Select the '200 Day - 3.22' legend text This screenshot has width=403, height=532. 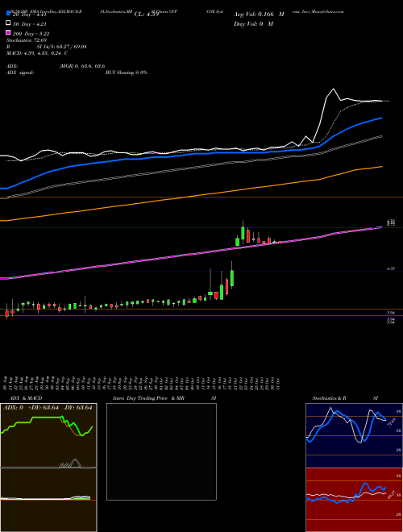[x=31, y=34]
